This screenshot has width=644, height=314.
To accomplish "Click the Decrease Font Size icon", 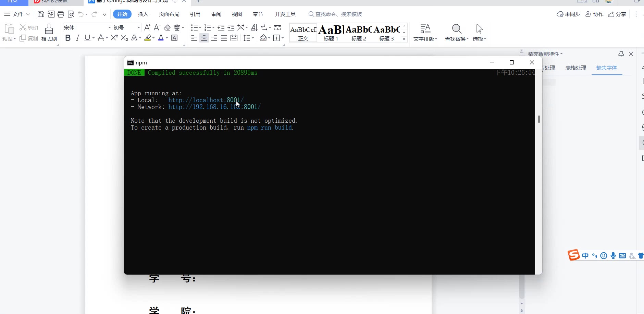I will [x=157, y=27].
